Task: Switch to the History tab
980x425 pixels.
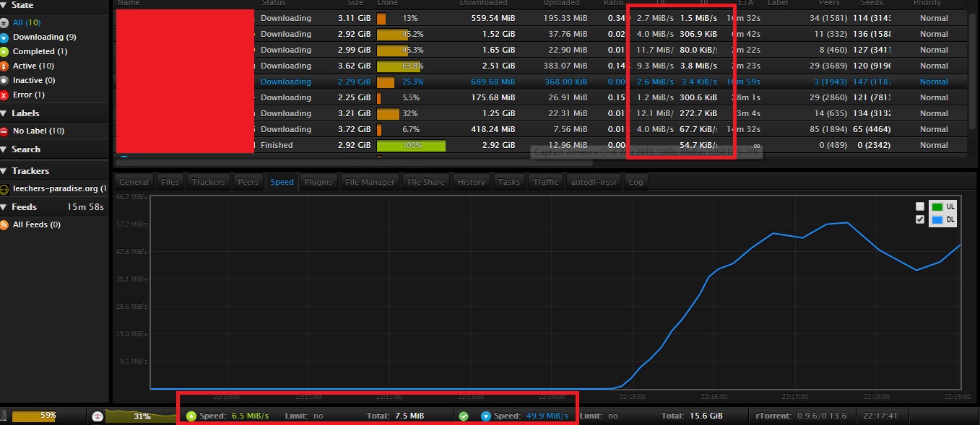Action: [x=472, y=182]
